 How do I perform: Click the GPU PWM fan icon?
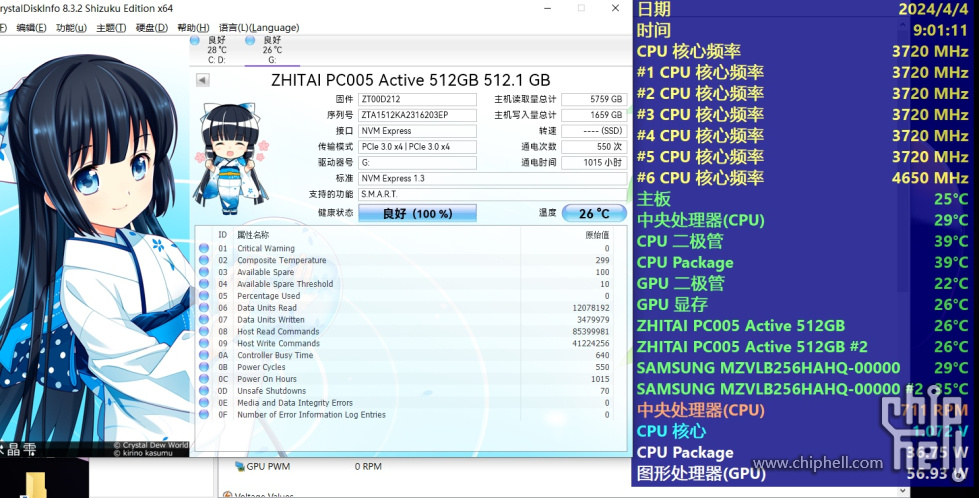pos(239,466)
